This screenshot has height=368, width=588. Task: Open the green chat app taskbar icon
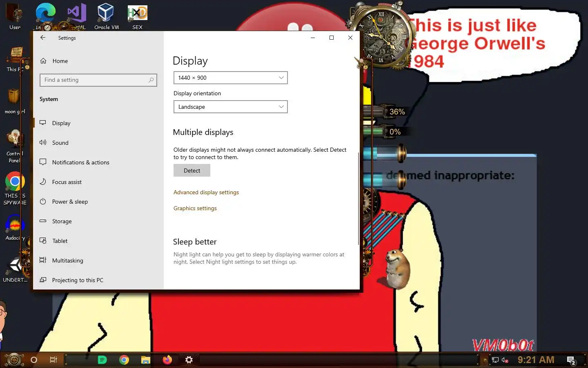tap(102, 360)
